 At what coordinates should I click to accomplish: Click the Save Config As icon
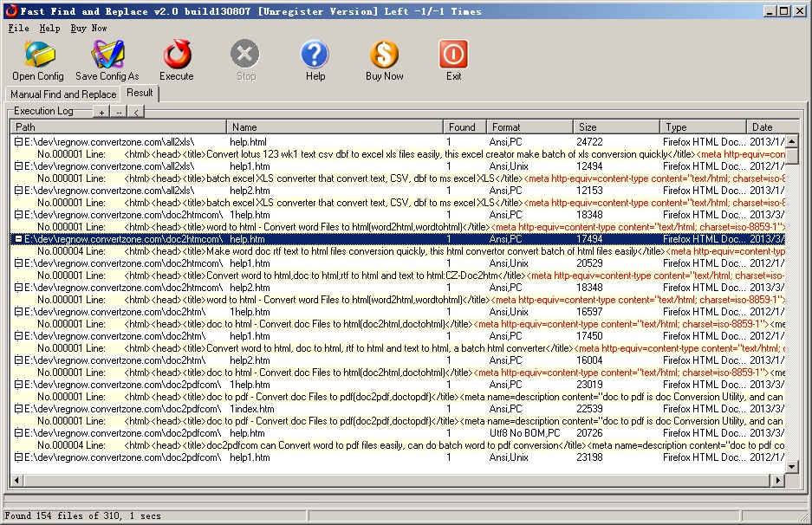pyautogui.click(x=107, y=55)
